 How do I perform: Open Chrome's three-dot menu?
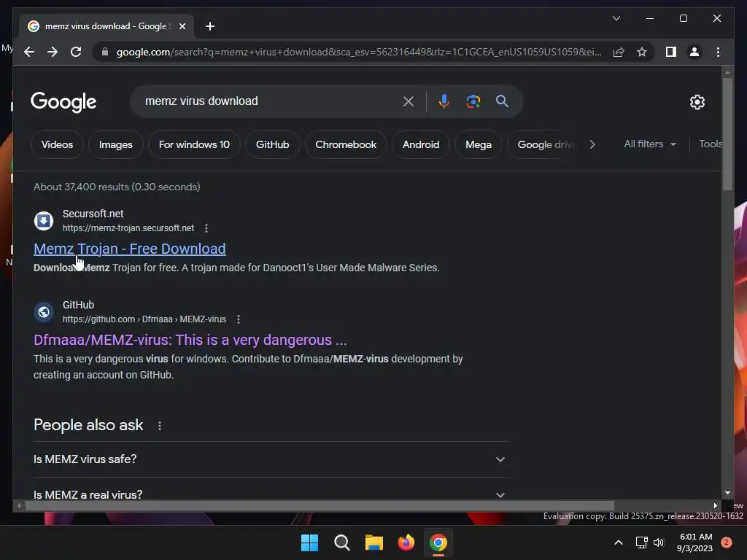718,52
